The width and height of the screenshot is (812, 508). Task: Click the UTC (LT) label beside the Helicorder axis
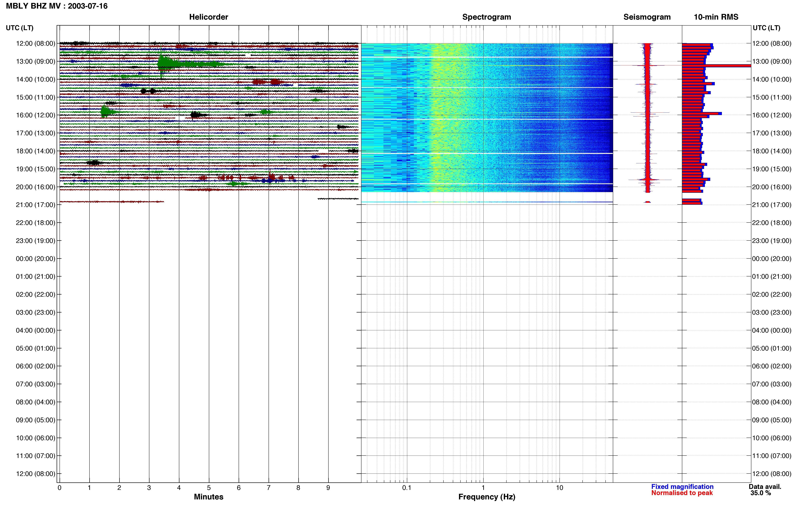[x=19, y=28]
